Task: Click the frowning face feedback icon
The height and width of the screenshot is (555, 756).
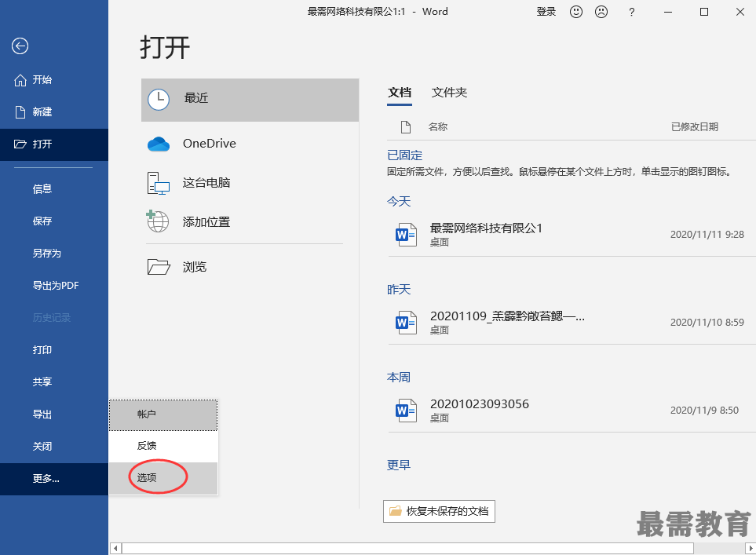Action: 601,12
